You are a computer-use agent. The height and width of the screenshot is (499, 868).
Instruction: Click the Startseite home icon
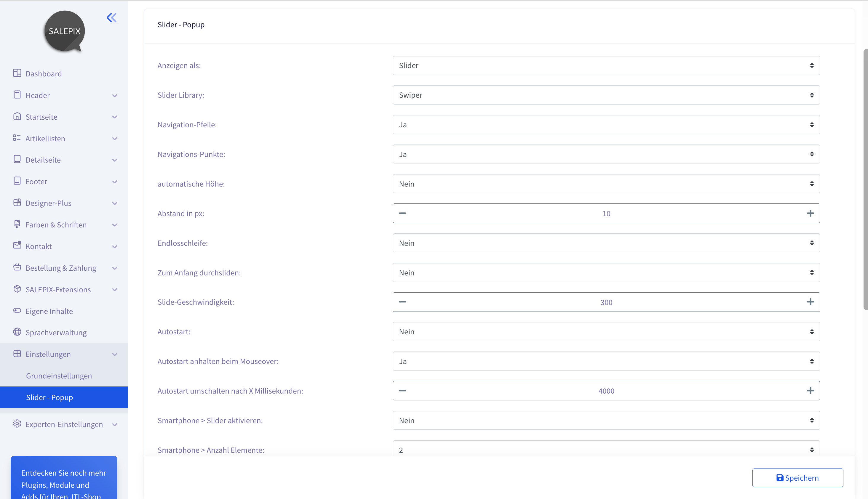[17, 116]
